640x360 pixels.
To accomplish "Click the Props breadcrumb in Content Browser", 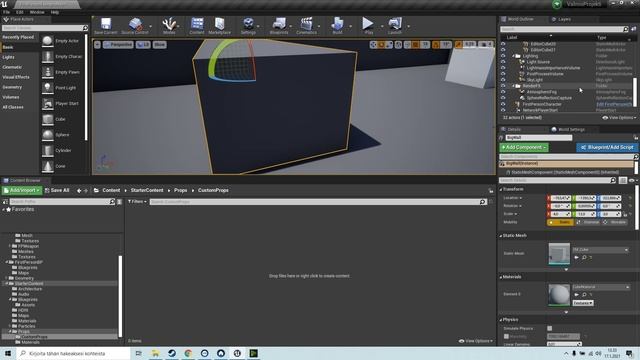I will point(180,190).
